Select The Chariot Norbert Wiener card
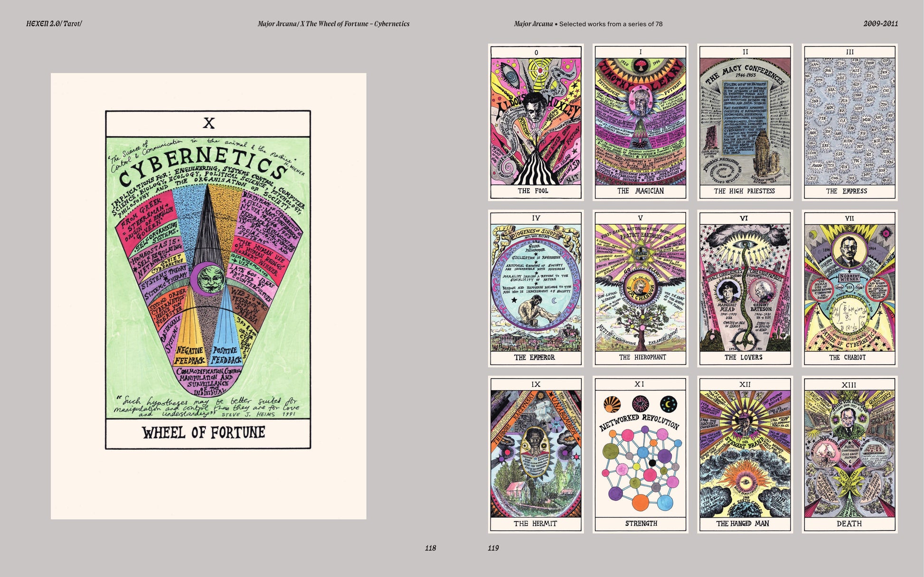 849,288
